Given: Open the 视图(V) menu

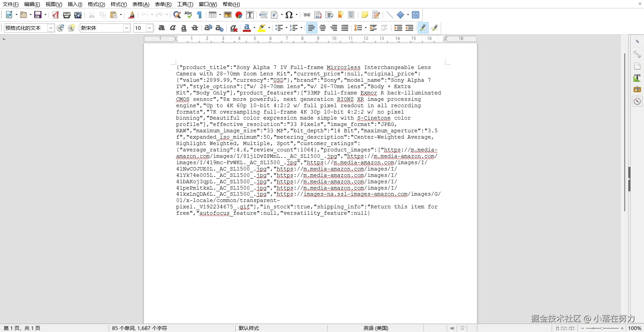Looking at the screenshot, I should pyautogui.click(x=54, y=4).
